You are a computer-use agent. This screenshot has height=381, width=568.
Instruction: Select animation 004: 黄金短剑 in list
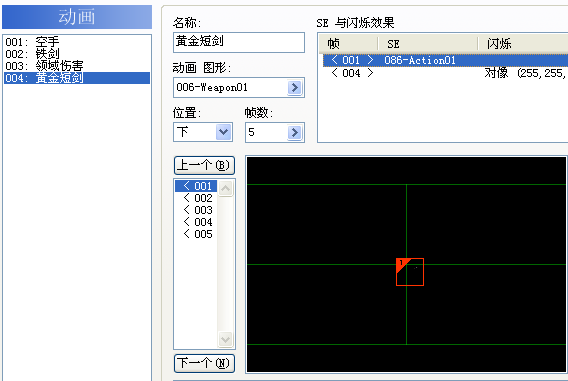coord(77,78)
